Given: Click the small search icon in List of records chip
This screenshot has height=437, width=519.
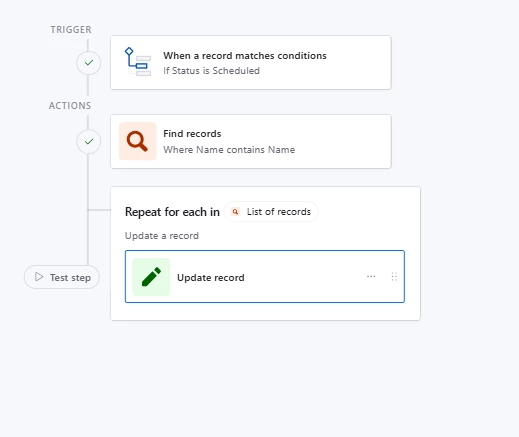Looking at the screenshot, I should pyautogui.click(x=235, y=212).
